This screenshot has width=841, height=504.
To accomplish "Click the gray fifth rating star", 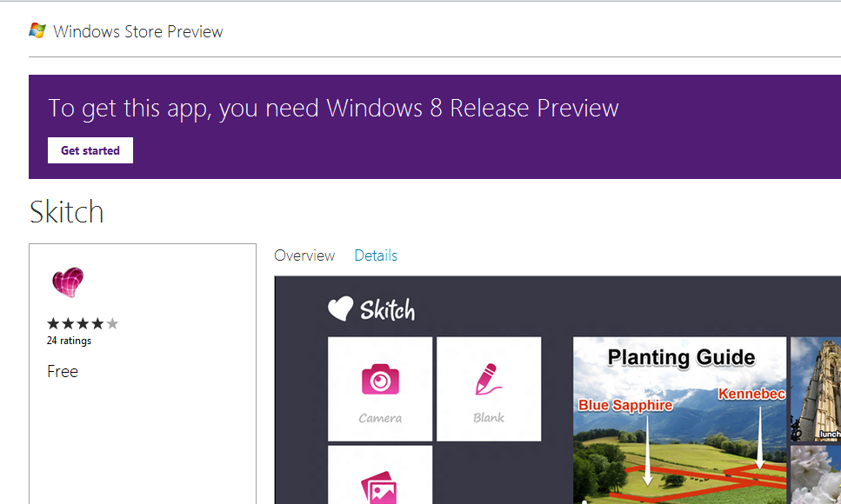I will [112, 324].
